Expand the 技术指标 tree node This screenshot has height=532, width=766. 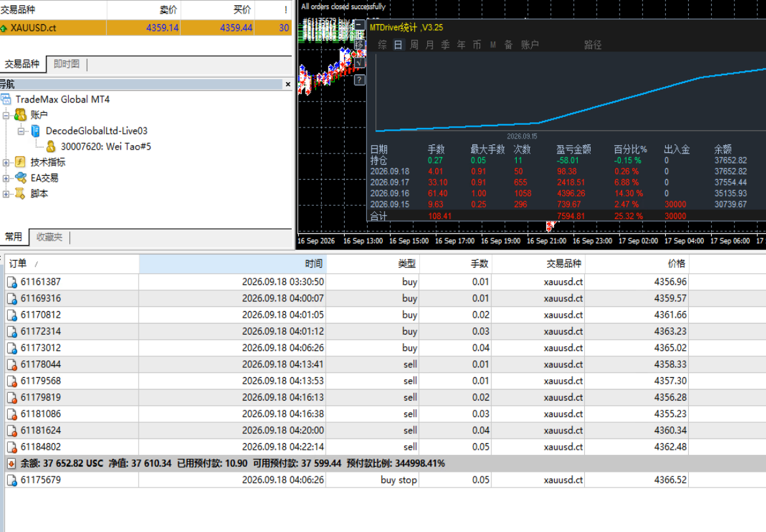point(6,163)
